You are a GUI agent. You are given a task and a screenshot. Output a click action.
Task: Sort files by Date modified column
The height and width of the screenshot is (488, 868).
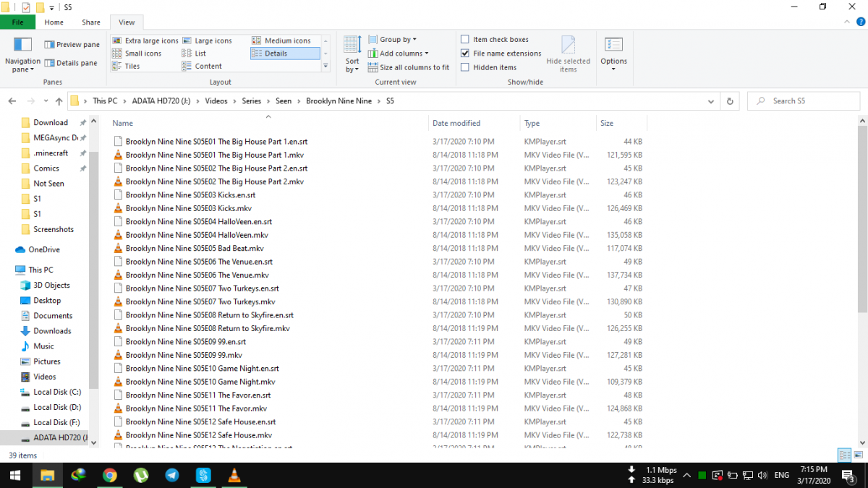pos(456,124)
